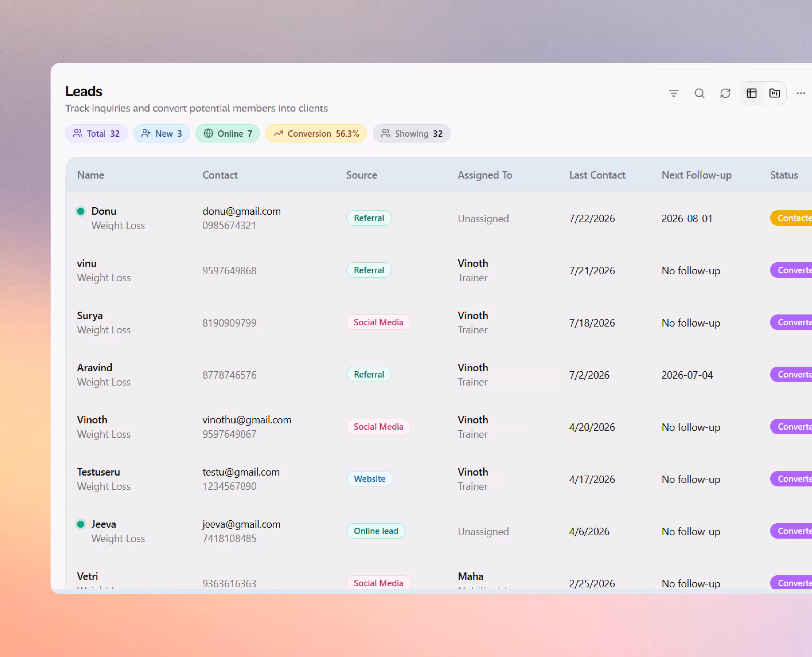Screen dimensions: 812x657
Task: Sort by Name column header
Action: pos(90,175)
